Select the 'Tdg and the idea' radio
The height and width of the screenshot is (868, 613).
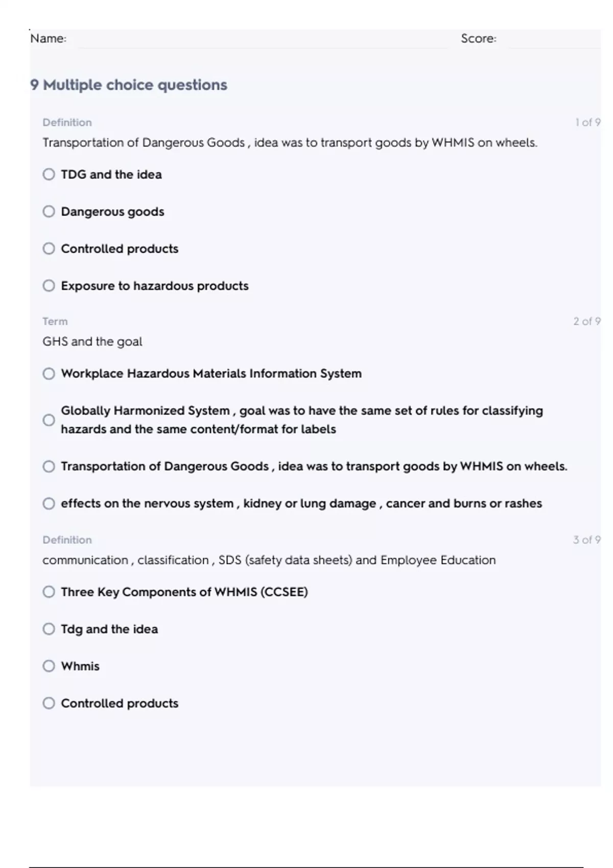(x=49, y=629)
